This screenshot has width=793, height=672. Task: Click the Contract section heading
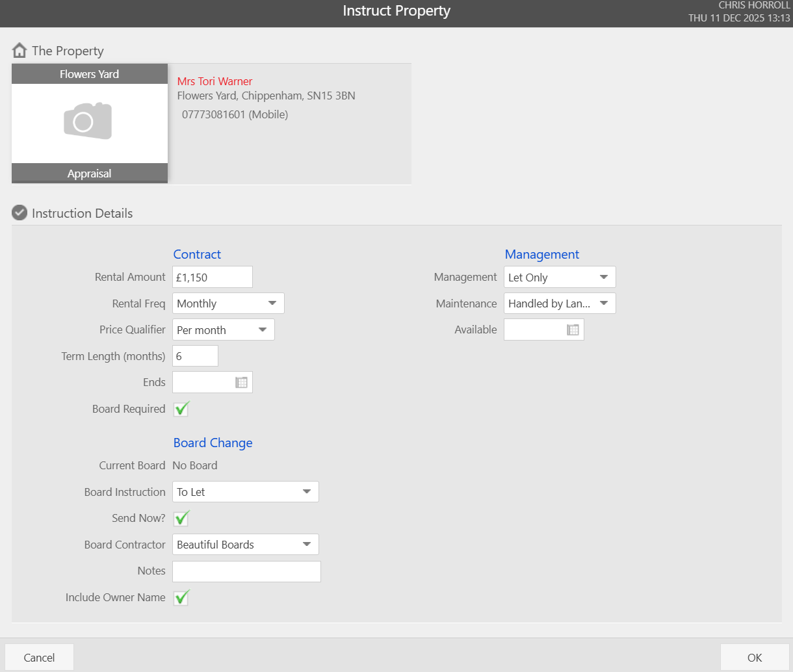coord(197,254)
